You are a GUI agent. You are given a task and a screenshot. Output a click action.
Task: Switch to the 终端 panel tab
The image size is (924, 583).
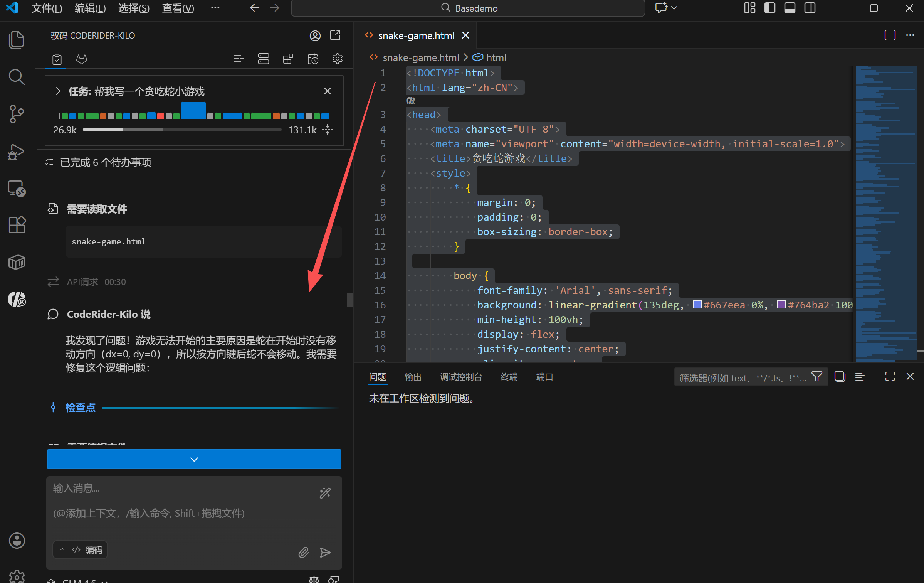(509, 377)
